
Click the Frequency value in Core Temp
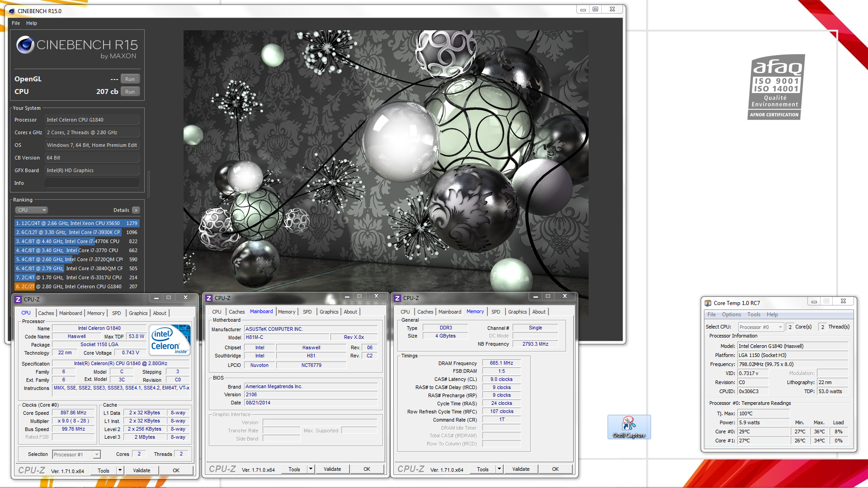click(x=793, y=364)
